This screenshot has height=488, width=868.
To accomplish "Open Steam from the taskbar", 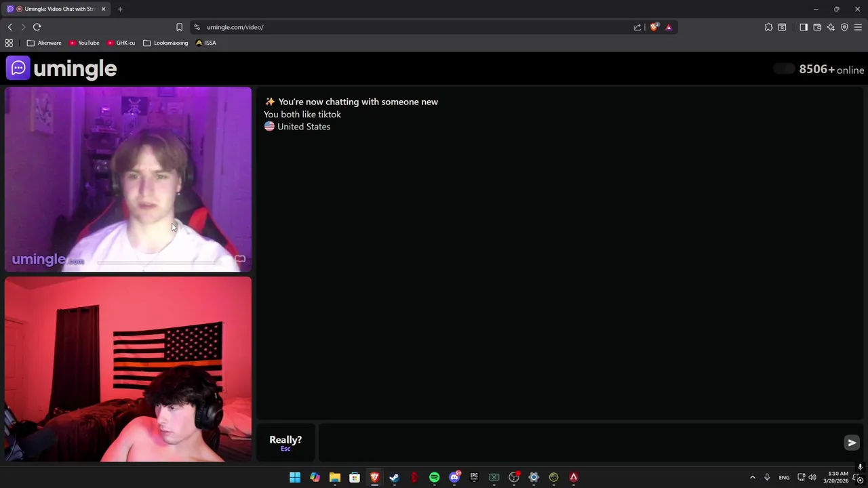I will [x=394, y=477].
